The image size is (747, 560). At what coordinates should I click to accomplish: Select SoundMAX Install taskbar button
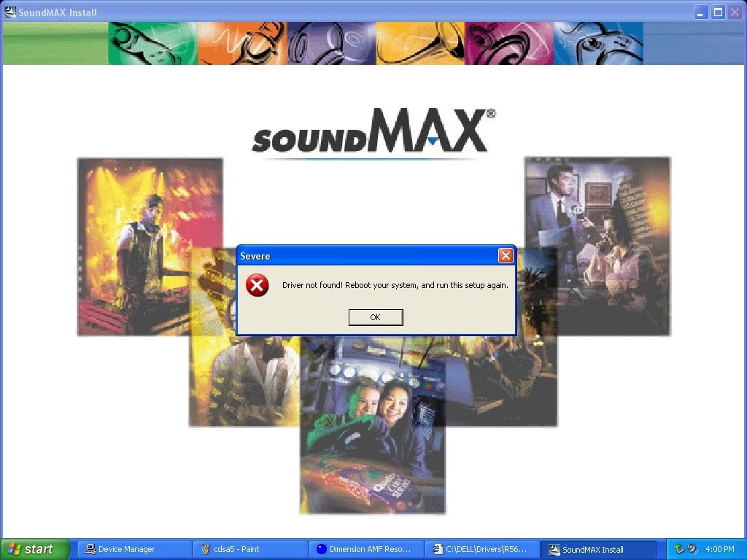click(598, 549)
